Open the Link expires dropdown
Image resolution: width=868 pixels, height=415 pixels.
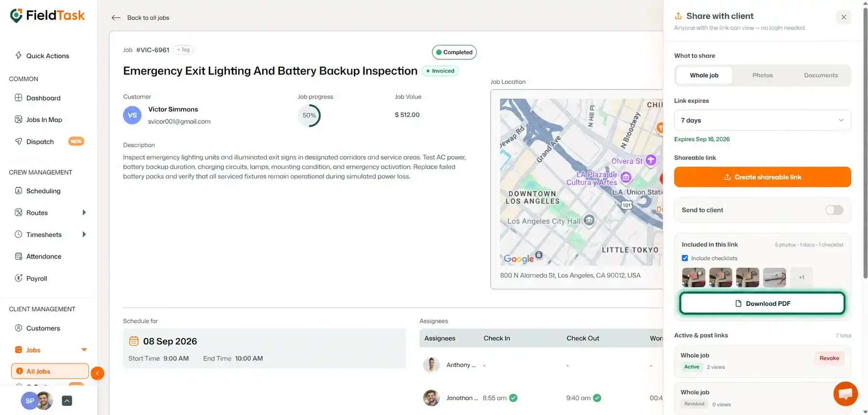[x=762, y=120]
